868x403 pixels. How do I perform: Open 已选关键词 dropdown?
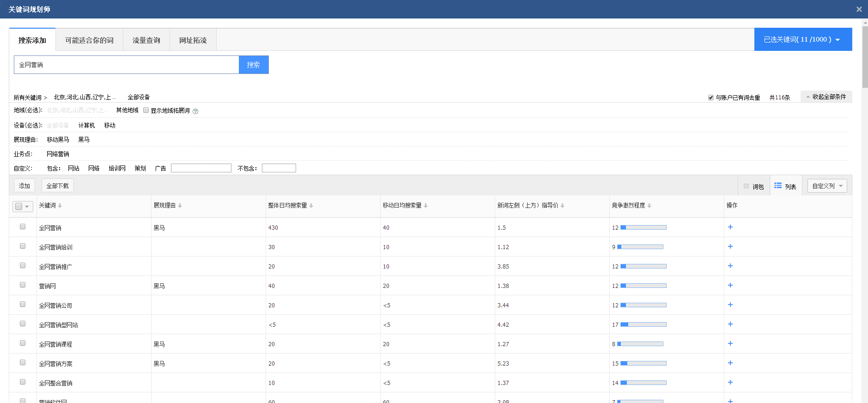click(803, 39)
